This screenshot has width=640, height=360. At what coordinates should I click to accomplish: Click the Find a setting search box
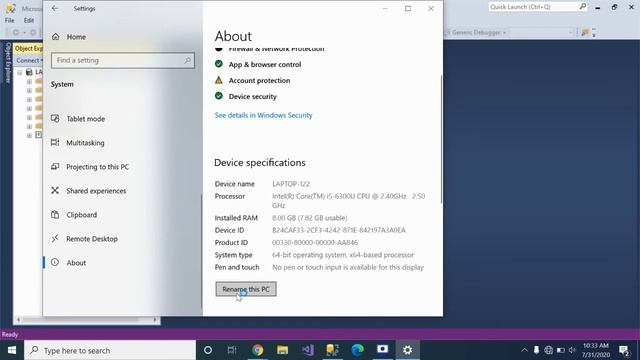click(123, 60)
